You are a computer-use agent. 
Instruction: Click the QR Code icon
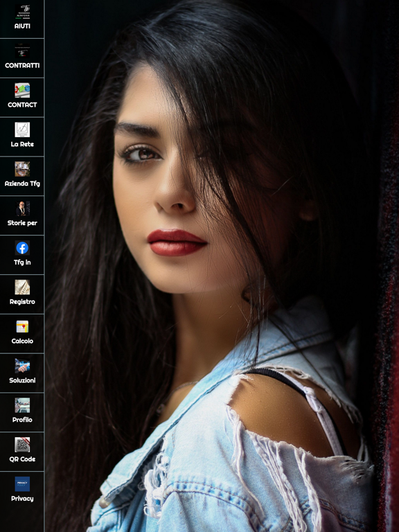(x=22, y=445)
